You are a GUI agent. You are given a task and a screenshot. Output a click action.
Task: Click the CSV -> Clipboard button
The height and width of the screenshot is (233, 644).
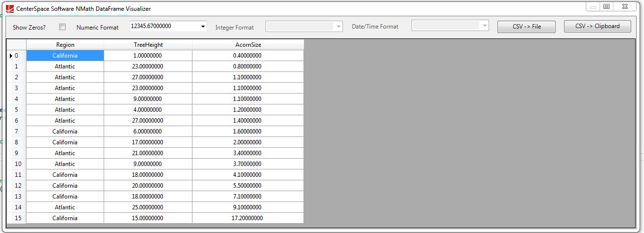pos(597,27)
